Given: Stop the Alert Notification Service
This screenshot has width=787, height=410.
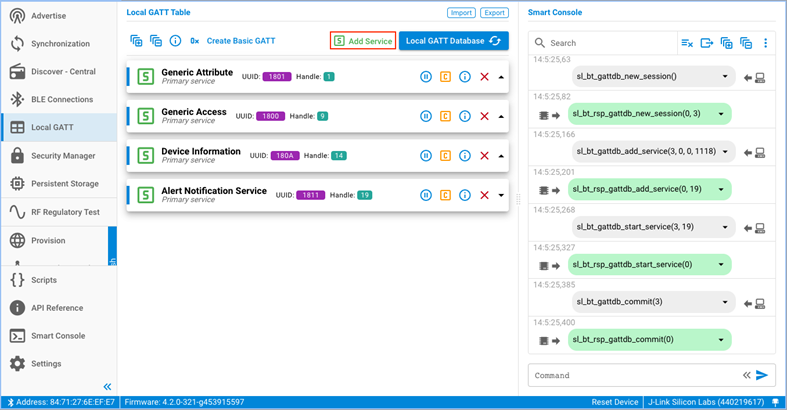Looking at the screenshot, I should point(425,196).
